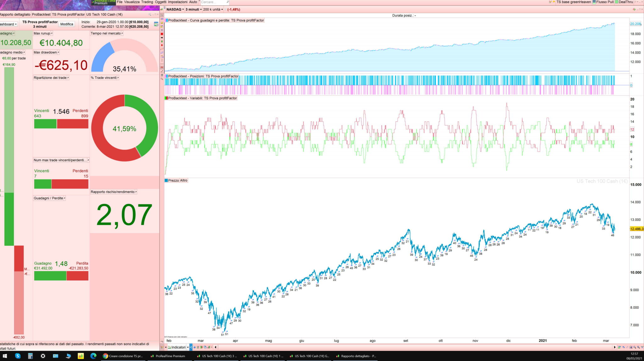The height and width of the screenshot is (361, 644).
Task: Expand the 200 k unità dropdown
Action: pos(213,9)
